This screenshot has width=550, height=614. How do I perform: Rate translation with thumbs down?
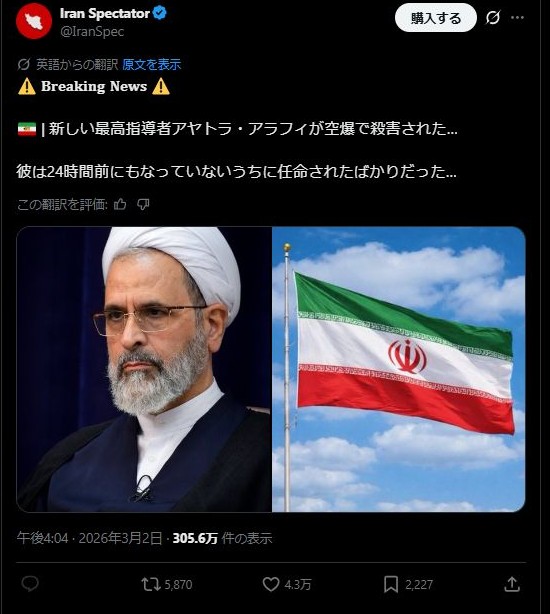143,204
